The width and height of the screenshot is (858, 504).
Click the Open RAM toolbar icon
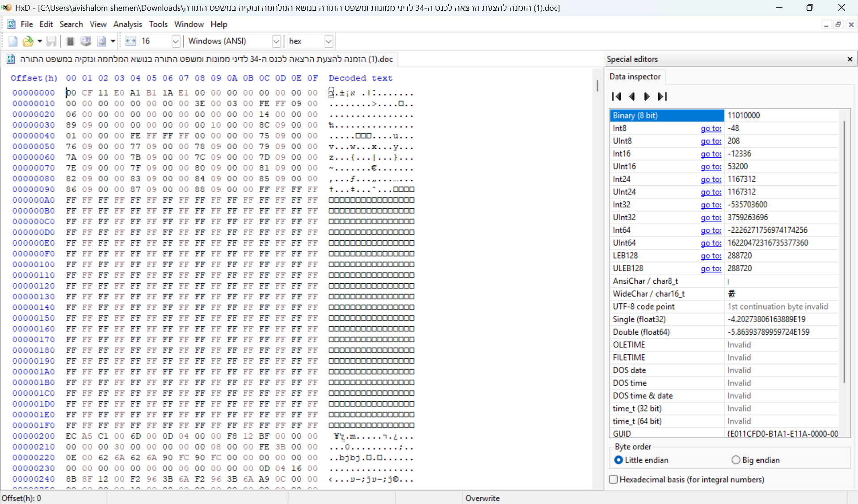tap(70, 41)
